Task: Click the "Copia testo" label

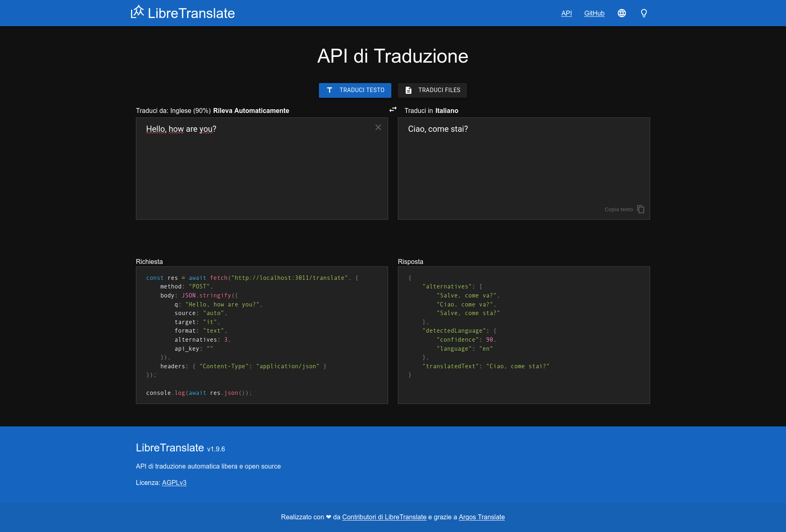Action: coord(619,209)
